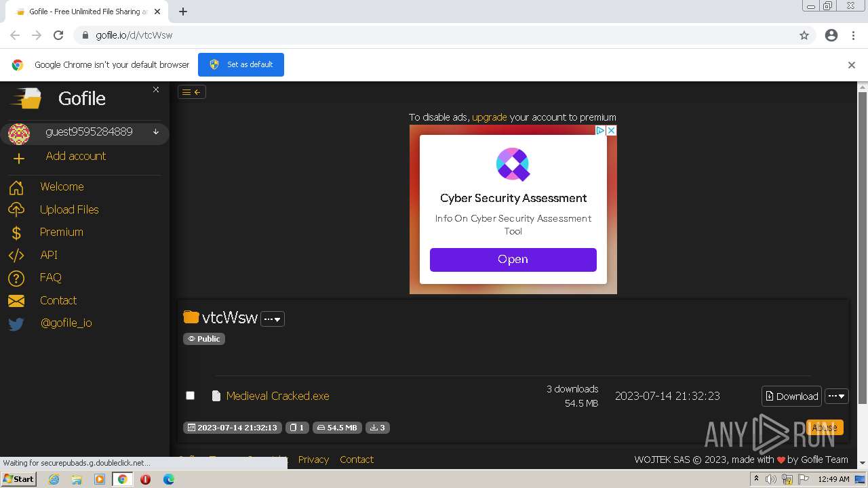
Task: Close the ad with the X icon
Action: (611, 130)
